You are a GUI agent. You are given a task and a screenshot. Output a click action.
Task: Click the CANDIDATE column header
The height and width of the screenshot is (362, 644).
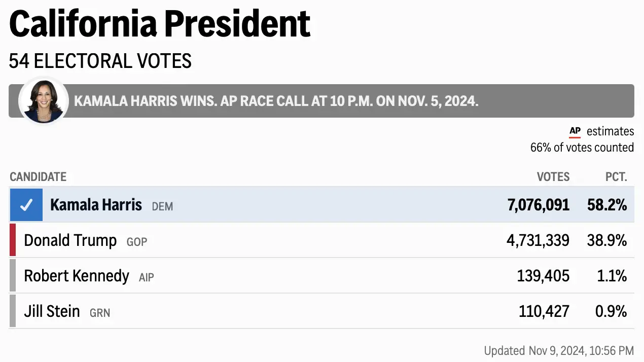(38, 177)
